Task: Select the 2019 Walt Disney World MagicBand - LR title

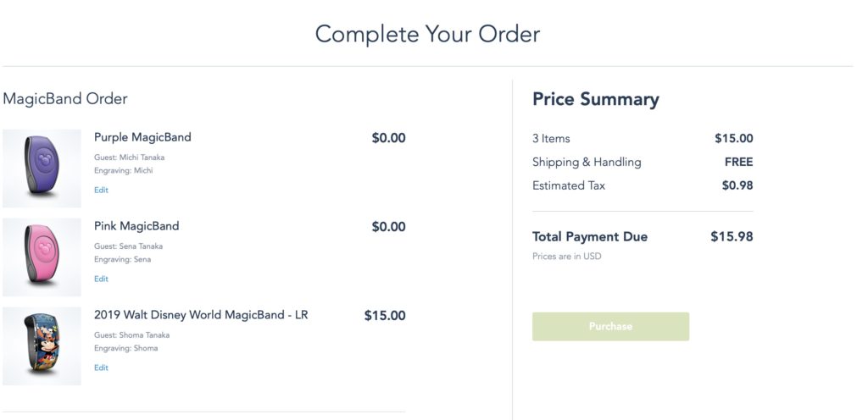Action: pyautogui.click(x=201, y=315)
